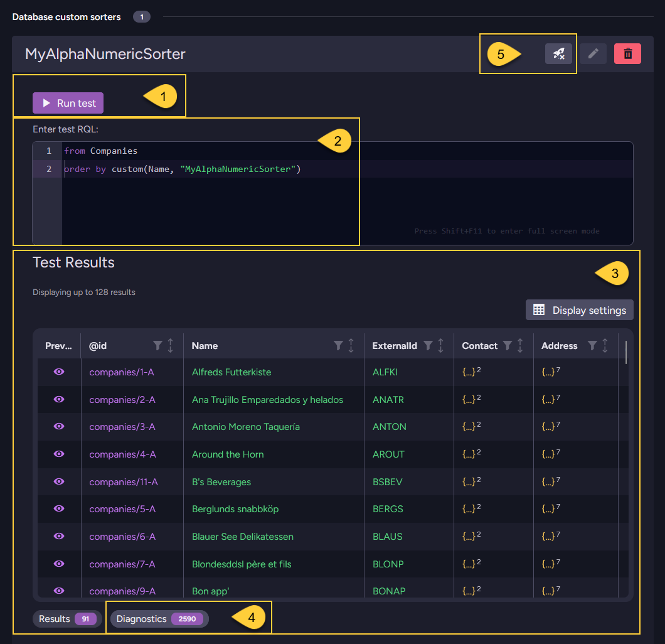The image size is (665, 644).
Task: Open companies/11-A document link
Action: [x=124, y=482]
